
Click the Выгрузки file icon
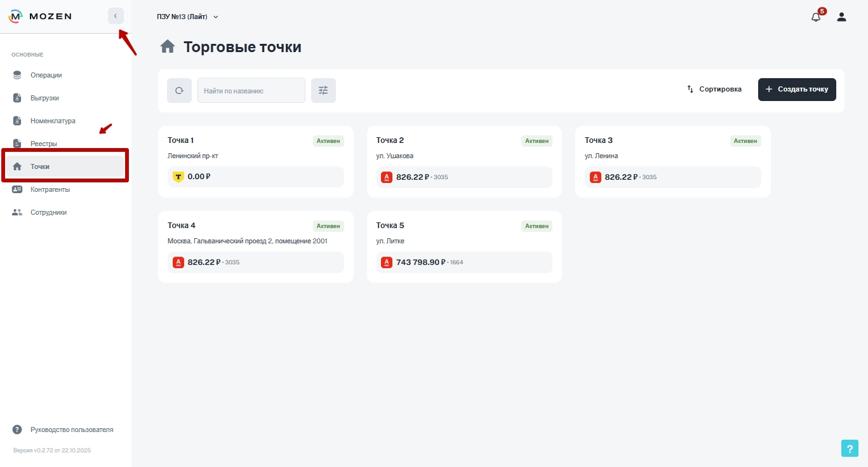(x=17, y=98)
